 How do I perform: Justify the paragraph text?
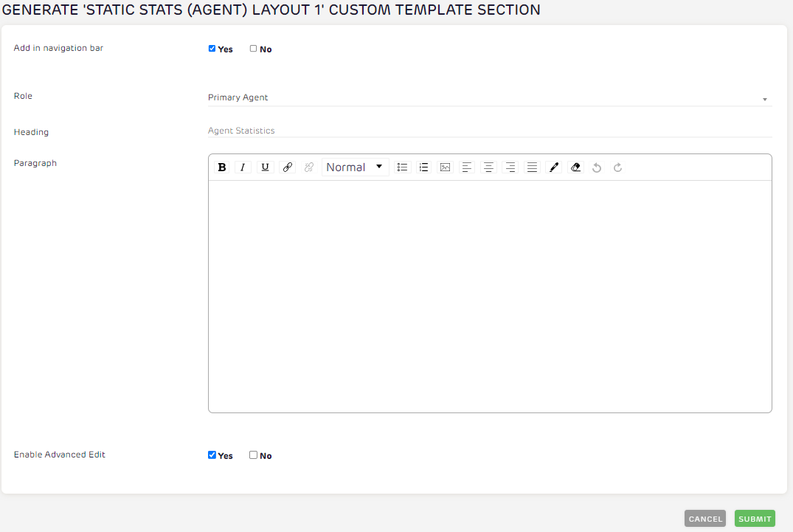[x=532, y=167]
